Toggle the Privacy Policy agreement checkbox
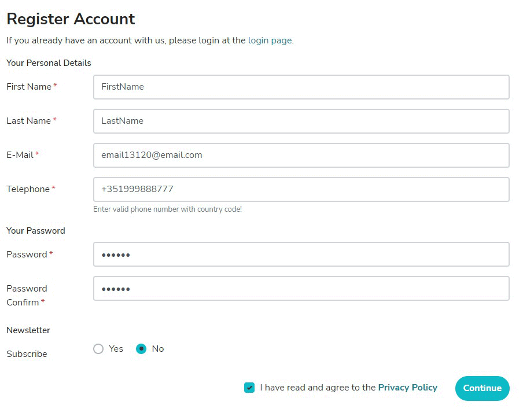Viewport: 523px width, 420px height. pyautogui.click(x=249, y=388)
